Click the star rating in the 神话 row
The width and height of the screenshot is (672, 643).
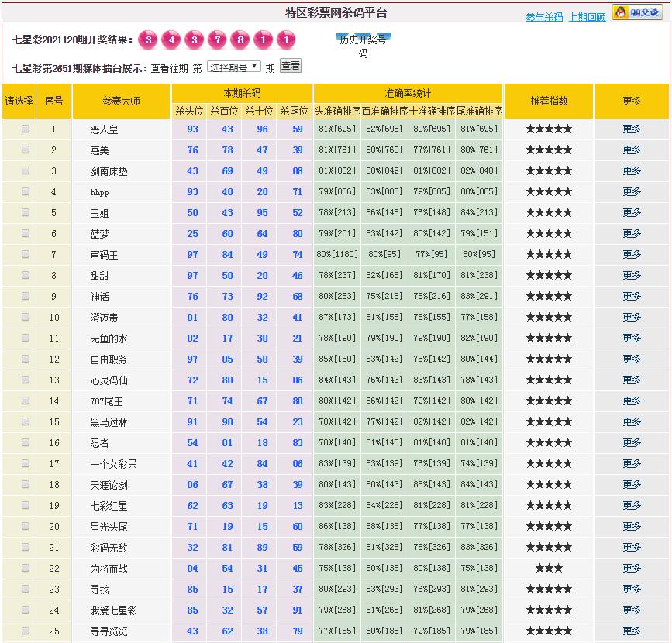tap(549, 297)
